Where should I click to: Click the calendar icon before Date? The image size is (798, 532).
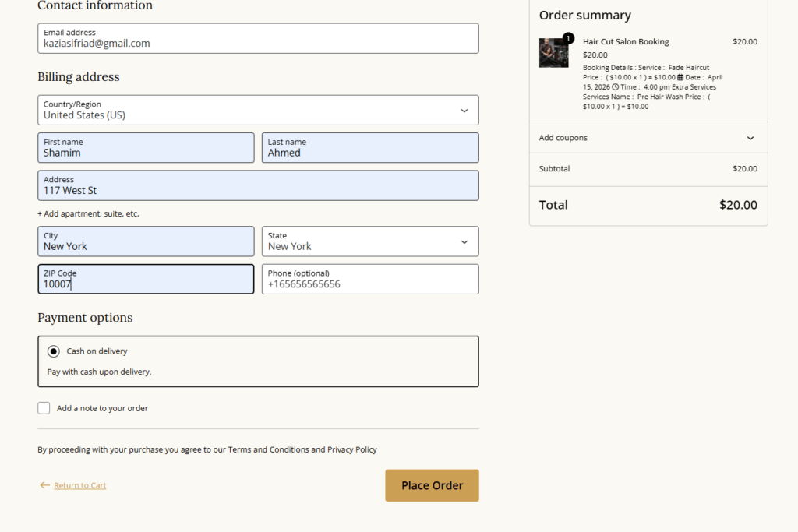click(x=680, y=77)
